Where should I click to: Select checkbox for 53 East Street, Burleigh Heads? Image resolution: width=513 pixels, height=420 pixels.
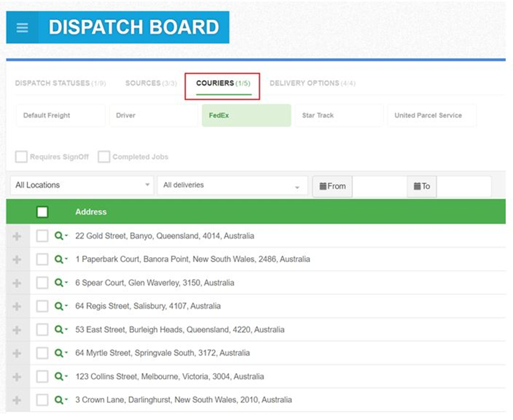[42, 329]
